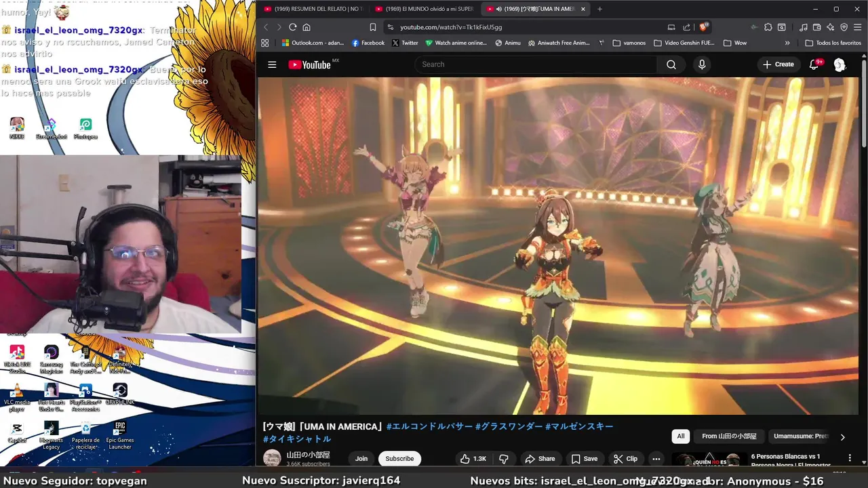
Task: Open Papelera de reciclaje icon
Action: tap(85, 436)
